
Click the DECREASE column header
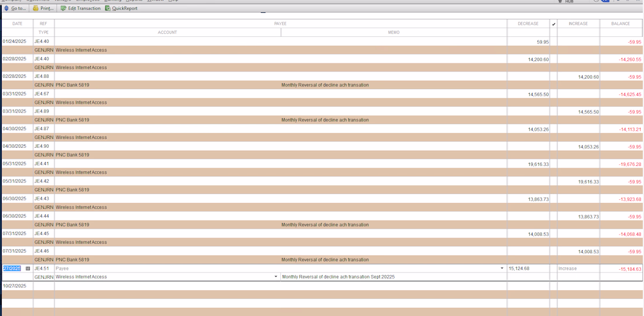[528, 24]
